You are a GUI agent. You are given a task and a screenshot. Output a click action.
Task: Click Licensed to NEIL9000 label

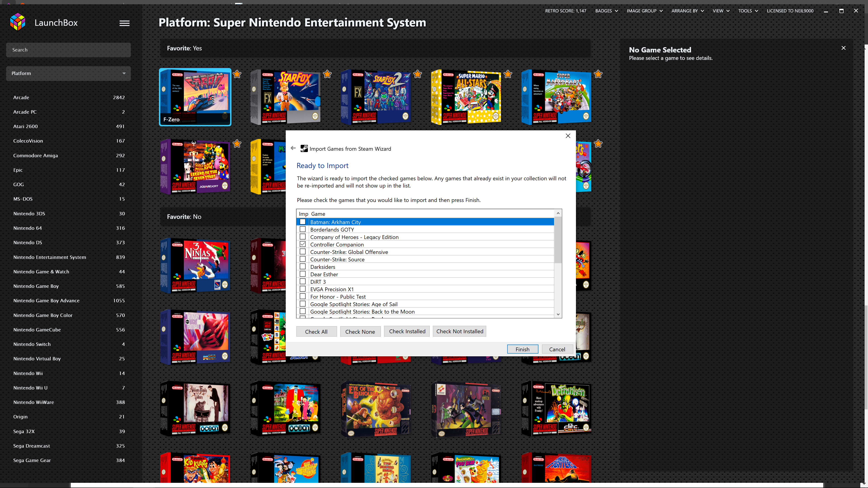point(790,11)
